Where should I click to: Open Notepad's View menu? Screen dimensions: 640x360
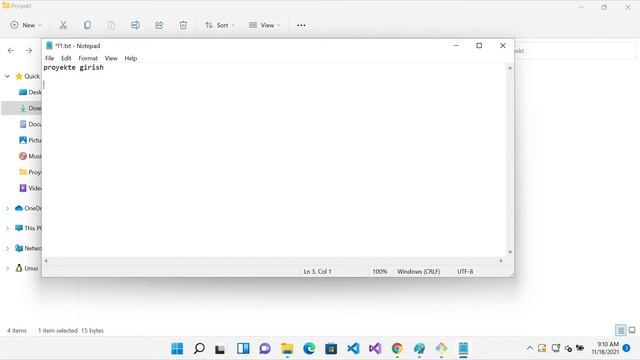[x=111, y=58]
